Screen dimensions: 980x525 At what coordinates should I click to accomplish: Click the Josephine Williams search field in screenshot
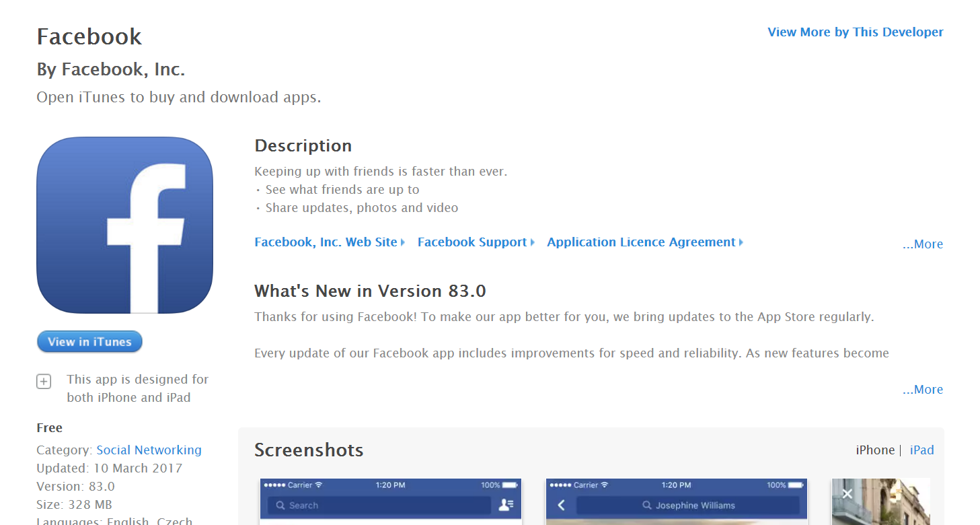tap(688, 505)
